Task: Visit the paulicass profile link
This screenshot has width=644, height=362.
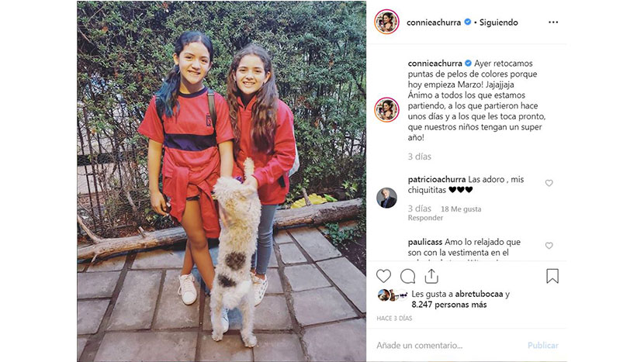Action: pos(425,242)
